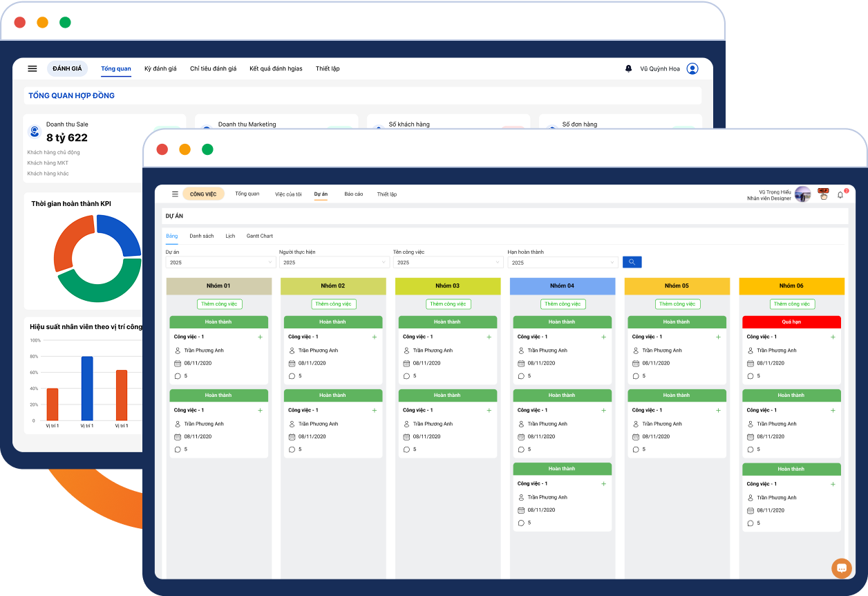Image resolution: width=868 pixels, height=596 pixels.
Task: Click the bell icon near Vũ Quỳnh Hoa
Action: pyautogui.click(x=628, y=68)
